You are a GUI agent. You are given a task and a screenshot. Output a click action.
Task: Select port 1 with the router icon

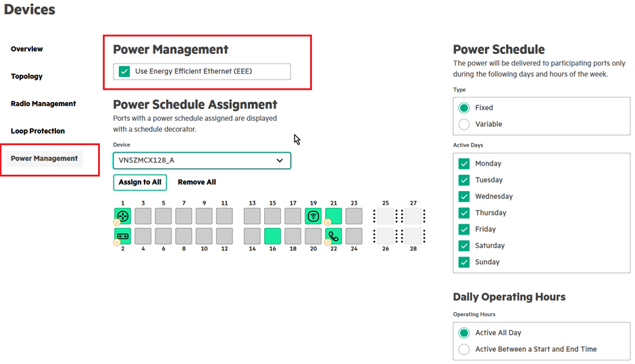coord(122,216)
